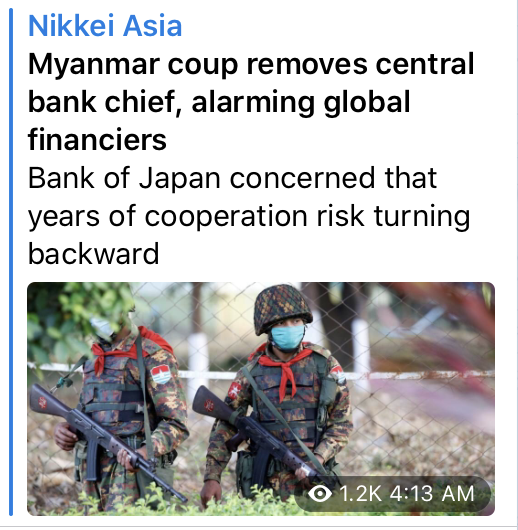The image size is (518, 530).
Task: Click the word 'financiers' in the headline
Action: pyautogui.click(x=97, y=140)
